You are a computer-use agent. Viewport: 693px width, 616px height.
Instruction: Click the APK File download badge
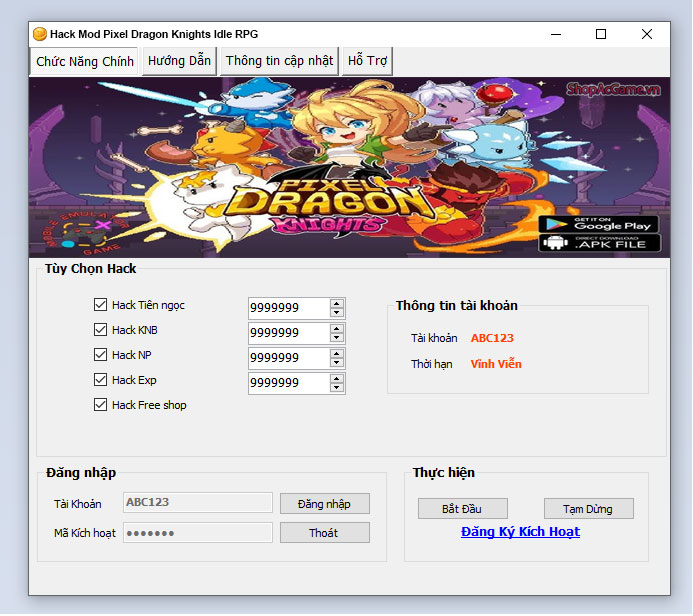(599, 243)
